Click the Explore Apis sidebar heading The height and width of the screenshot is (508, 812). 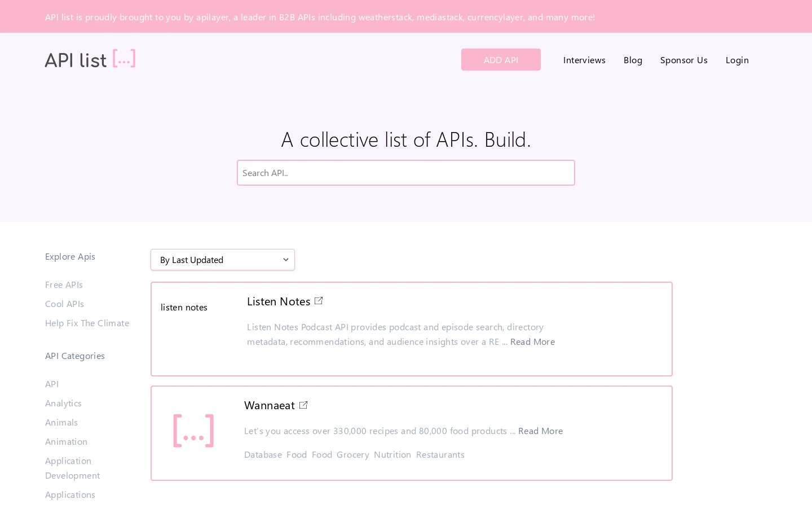70,256
